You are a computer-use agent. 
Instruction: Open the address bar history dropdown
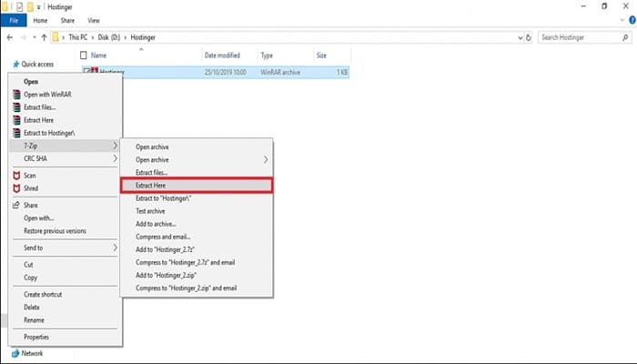tap(520, 37)
